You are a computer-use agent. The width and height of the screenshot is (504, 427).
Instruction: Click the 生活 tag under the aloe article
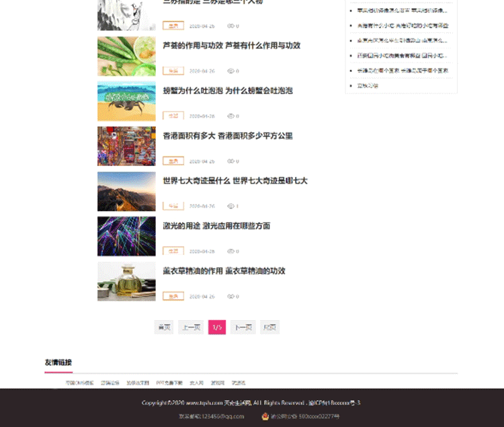tap(173, 71)
